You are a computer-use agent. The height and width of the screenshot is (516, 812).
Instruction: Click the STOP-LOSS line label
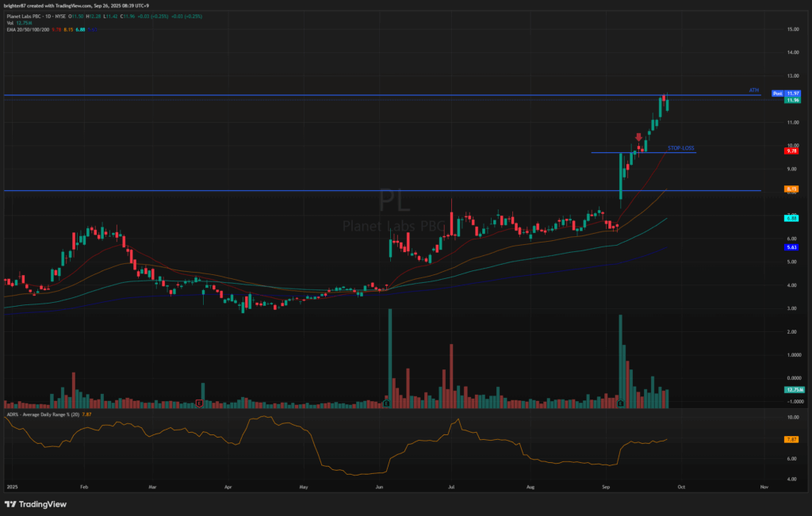click(x=680, y=148)
